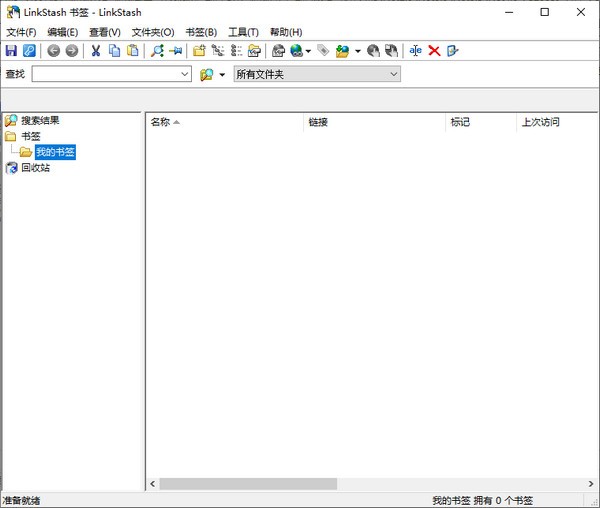Click the Save icon in toolbar
The height and width of the screenshot is (508, 600).
(11, 51)
